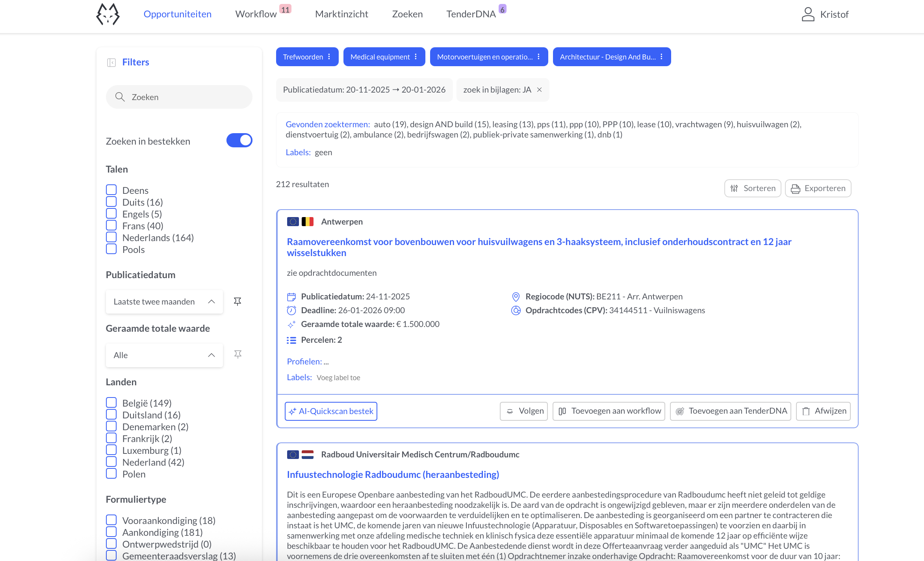Open the Kristof profile menu
924x561 pixels.
(825, 14)
